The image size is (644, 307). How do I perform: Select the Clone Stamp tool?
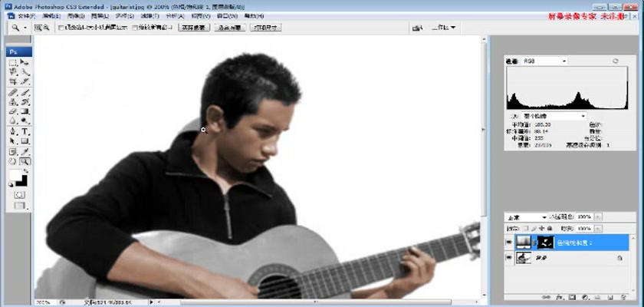coord(13,101)
